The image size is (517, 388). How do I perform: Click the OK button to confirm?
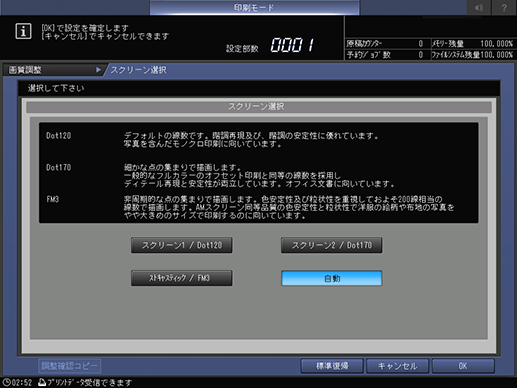463,366
